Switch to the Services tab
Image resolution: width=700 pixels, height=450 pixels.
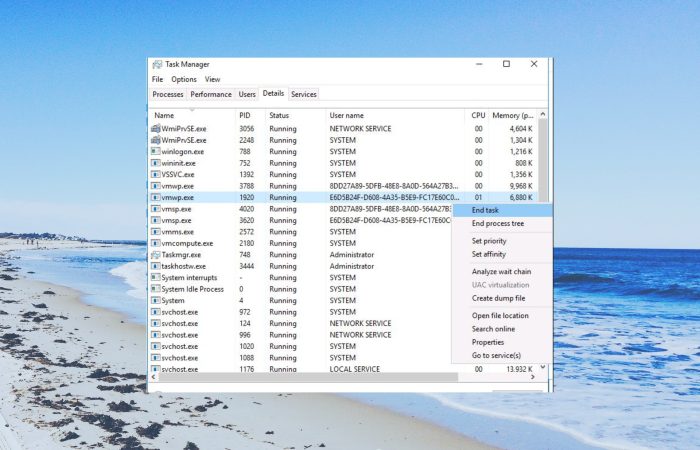point(304,94)
